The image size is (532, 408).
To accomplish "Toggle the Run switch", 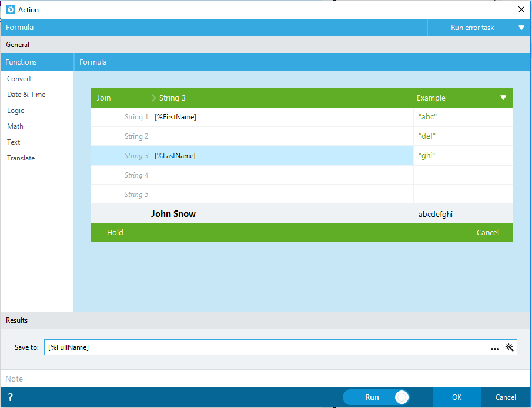I will (x=376, y=397).
